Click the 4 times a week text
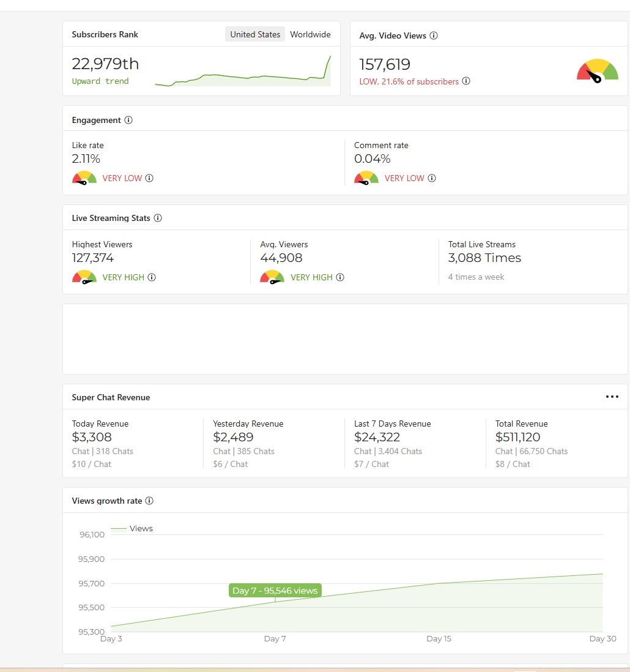 [x=476, y=277]
